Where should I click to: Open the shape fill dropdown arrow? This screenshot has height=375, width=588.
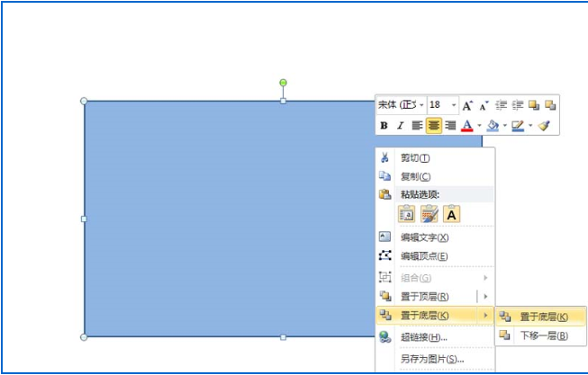pos(505,126)
